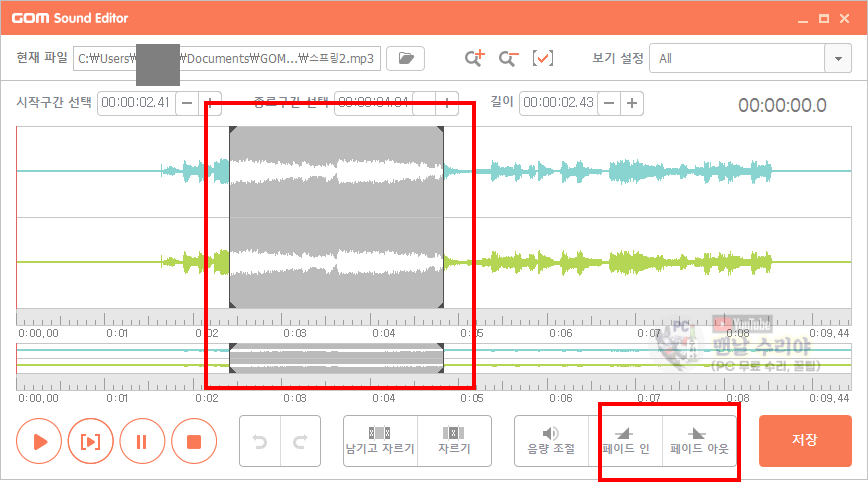Click the 길이 duration field
Screen dimensions: 868x482
click(x=559, y=103)
